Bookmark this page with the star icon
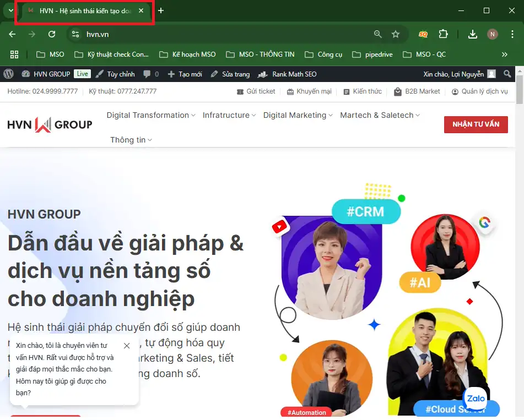This screenshot has height=420, width=524. click(x=395, y=34)
